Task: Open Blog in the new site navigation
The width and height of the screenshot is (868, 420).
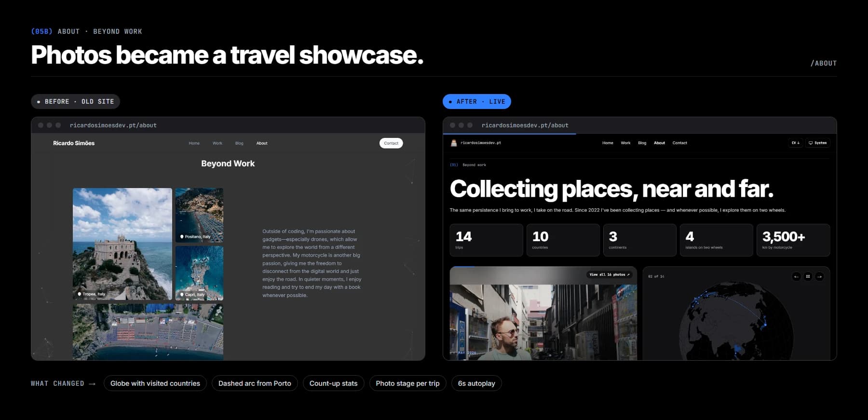Action: (x=642, y=143)
